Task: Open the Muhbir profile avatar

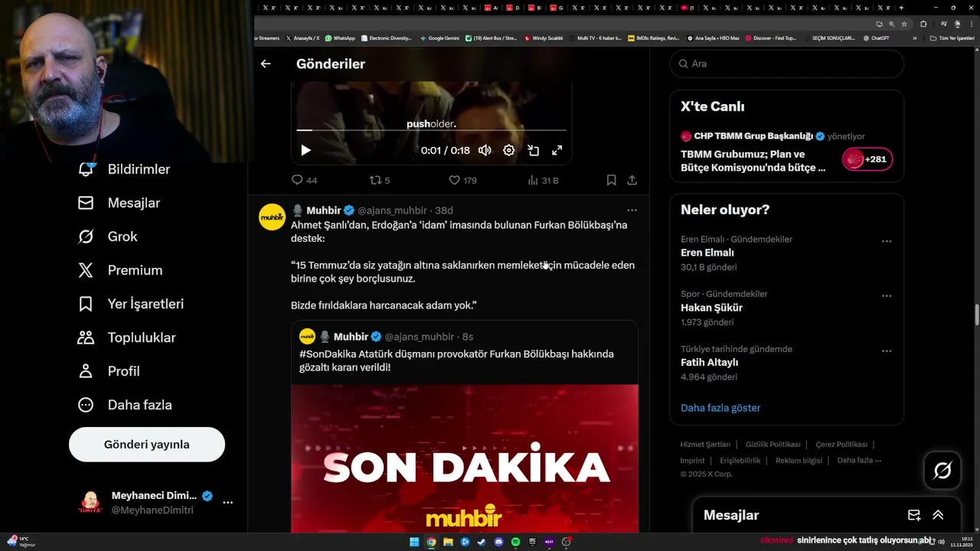Action: tap(272, 217)
